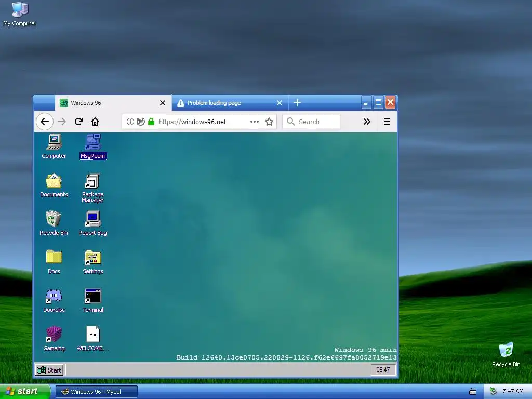Bookmark this page with the star
This screenshot has height=399, width=532.
[x=269, y=122]
